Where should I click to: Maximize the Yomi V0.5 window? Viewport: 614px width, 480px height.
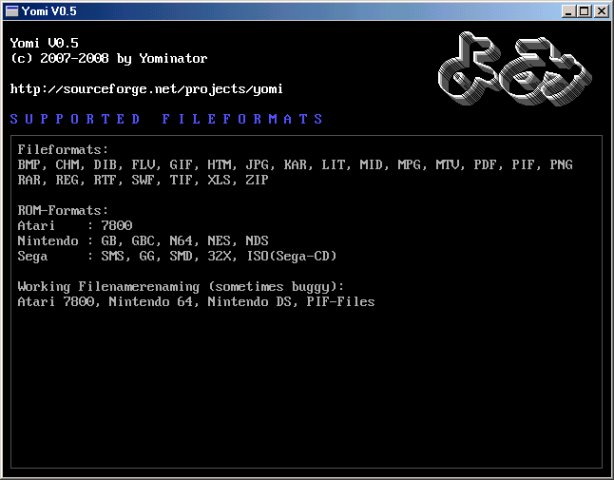pyautogui.click(x=584, y=11)
